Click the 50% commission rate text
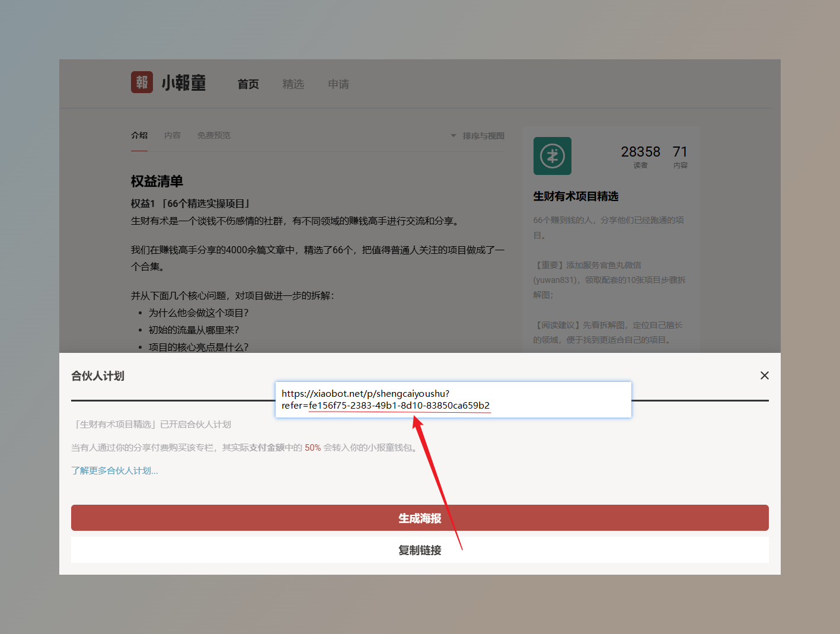 click(313, 448)
